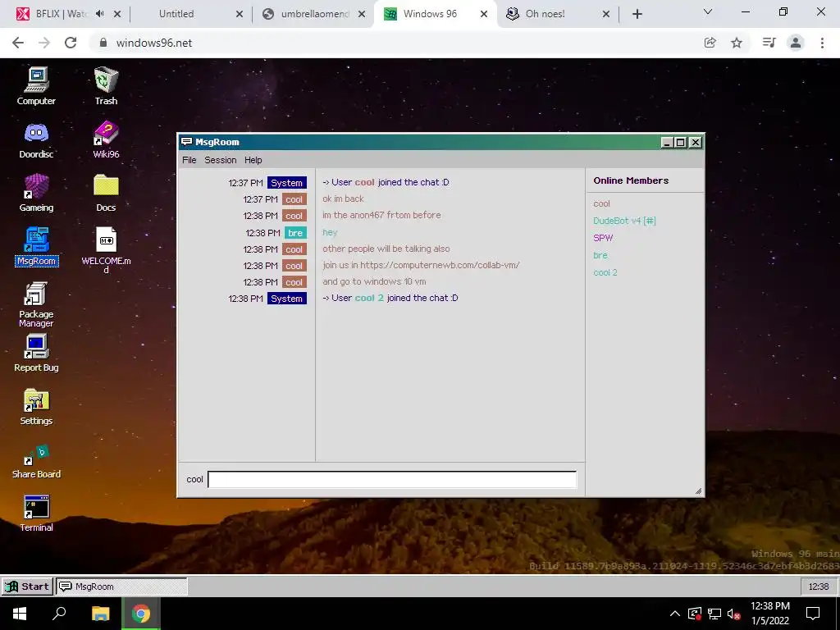Click the share page icon in Chrome
This screenshot has height=630, width=840.
[x=710, y=43]
